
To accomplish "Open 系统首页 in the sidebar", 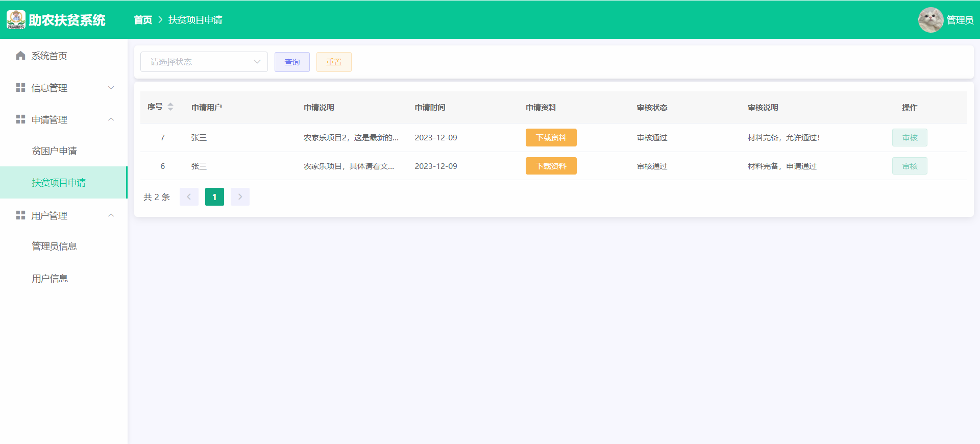I will [64, 56].
